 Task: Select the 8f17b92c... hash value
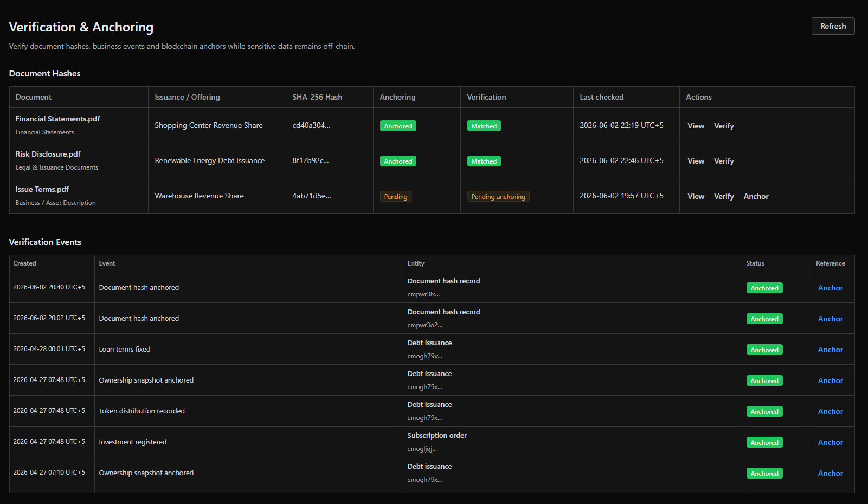coord(311,160)
